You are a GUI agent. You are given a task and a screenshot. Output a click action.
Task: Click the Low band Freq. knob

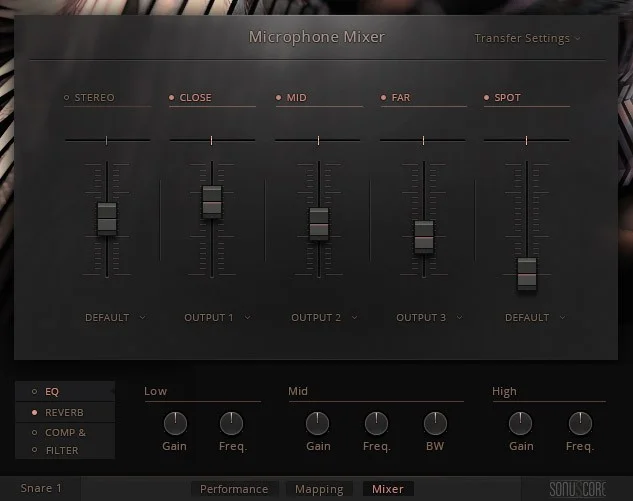[231, 423]
